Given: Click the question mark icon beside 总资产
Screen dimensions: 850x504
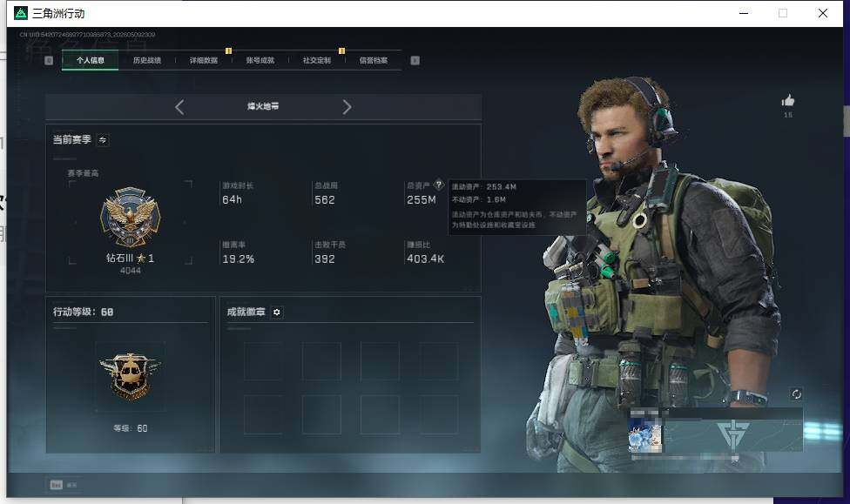Looking at the screenshot, I should [x=439, y=185].
